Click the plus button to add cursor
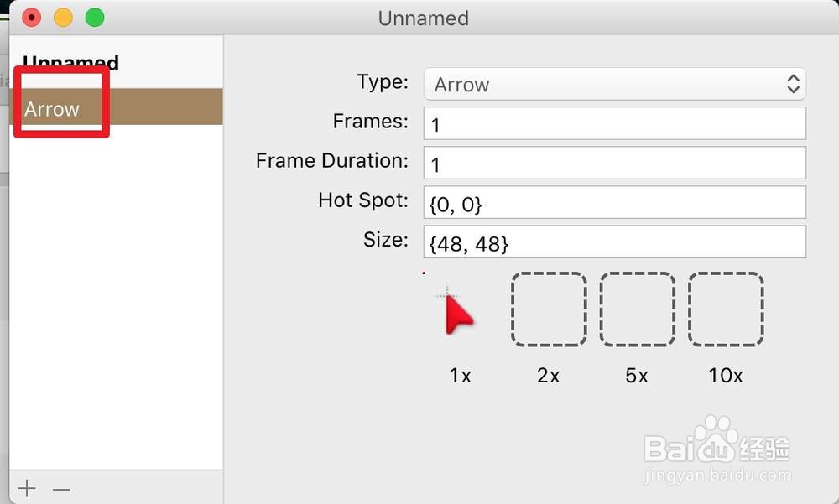This screenshot has height=504, width=839. pyautogui.click(x=27, y=489)
